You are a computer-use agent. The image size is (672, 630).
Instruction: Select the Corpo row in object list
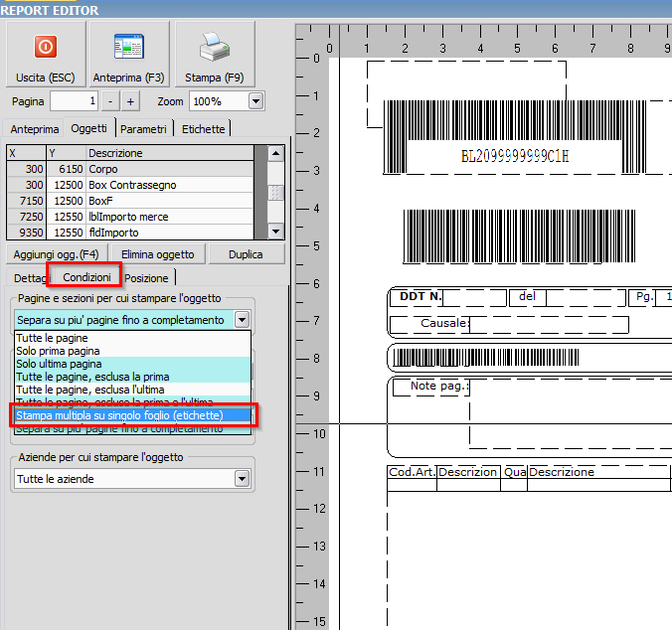130,169
